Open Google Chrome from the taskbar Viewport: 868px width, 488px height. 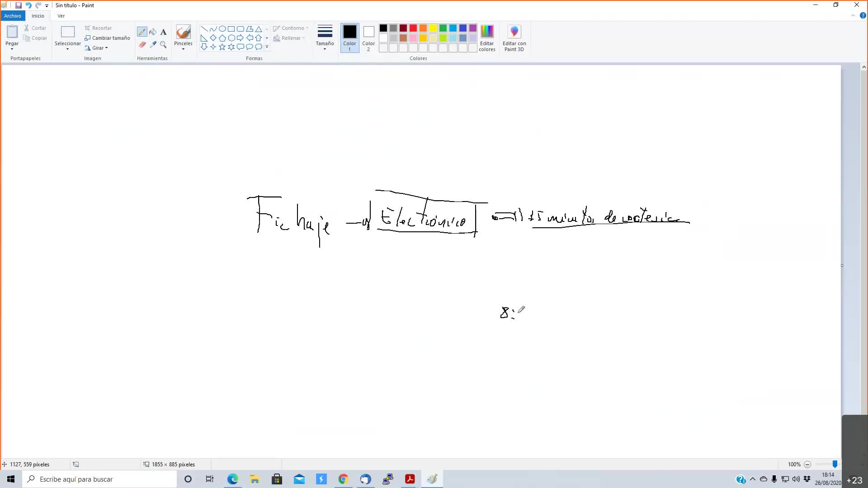tap(343, 479)
